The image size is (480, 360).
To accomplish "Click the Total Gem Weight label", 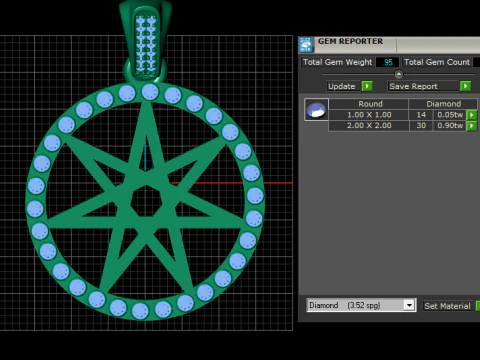I will coord(337,62).
